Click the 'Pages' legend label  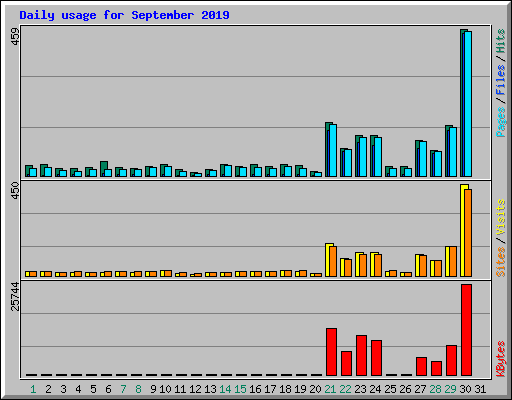[500, 122]
